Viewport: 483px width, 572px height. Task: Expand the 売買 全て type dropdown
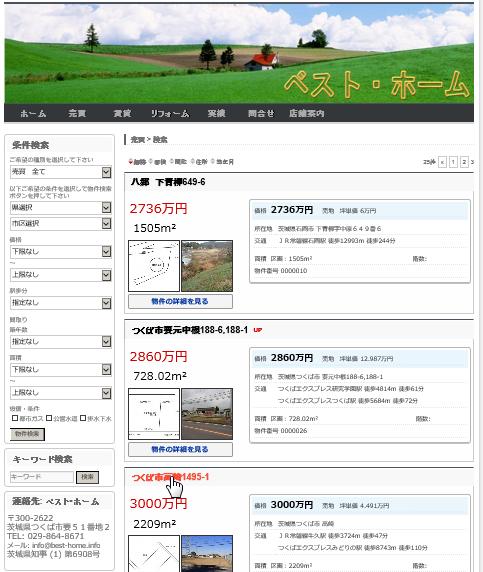tap(61, 172)
